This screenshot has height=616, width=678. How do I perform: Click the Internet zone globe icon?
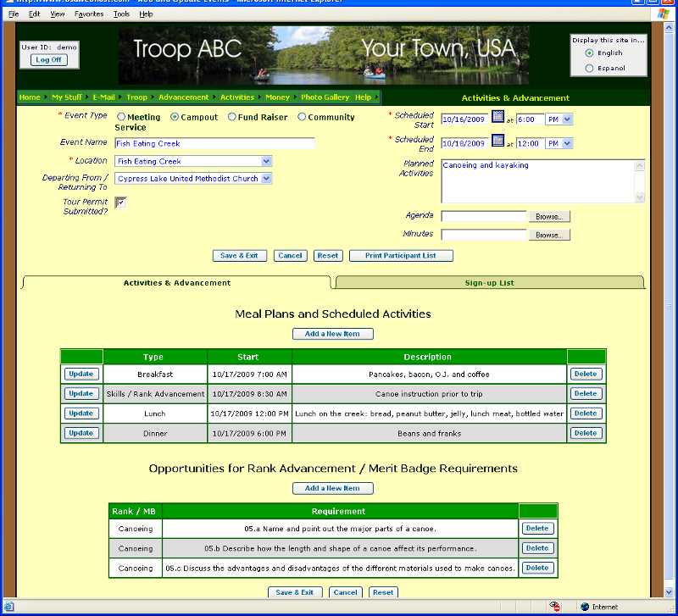coord(585,607)
